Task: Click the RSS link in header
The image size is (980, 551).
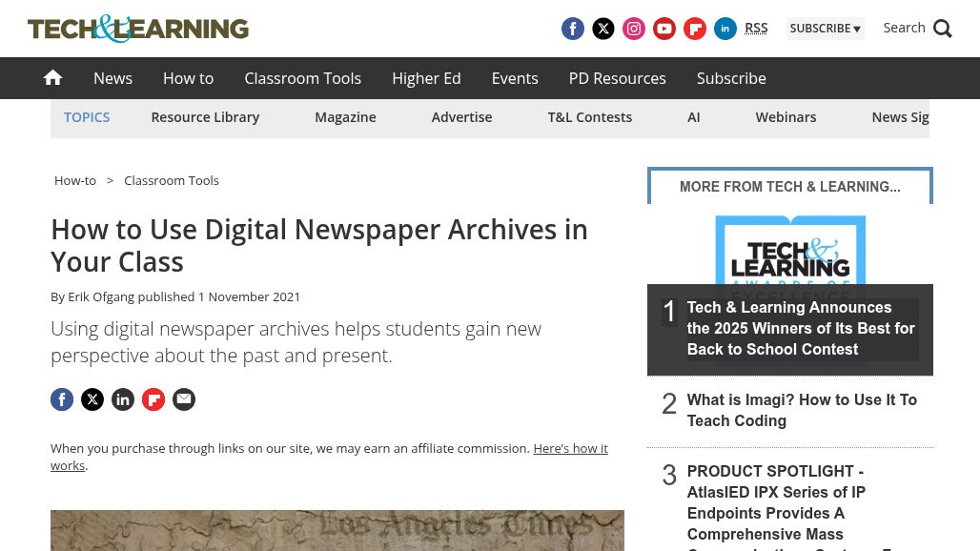Action: pyautogui.click(x=756, y=28)
